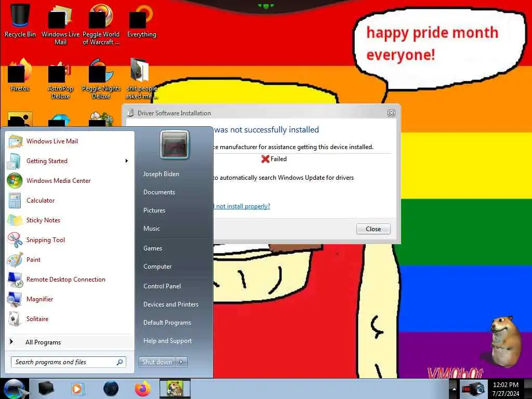Launch Windows Media Center from Start menu
The height and width of the screenshot is (399, 532).
[70, 180]
